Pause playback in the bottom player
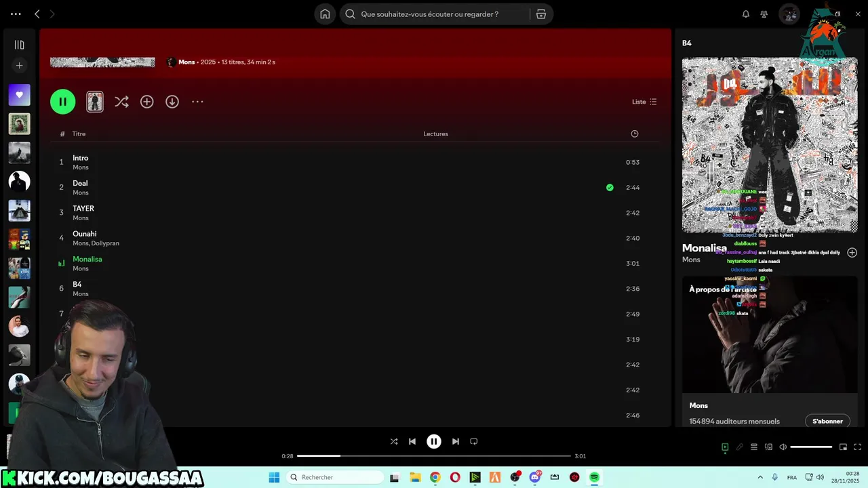This screenshot has height=488, width=868. (434, 441)
